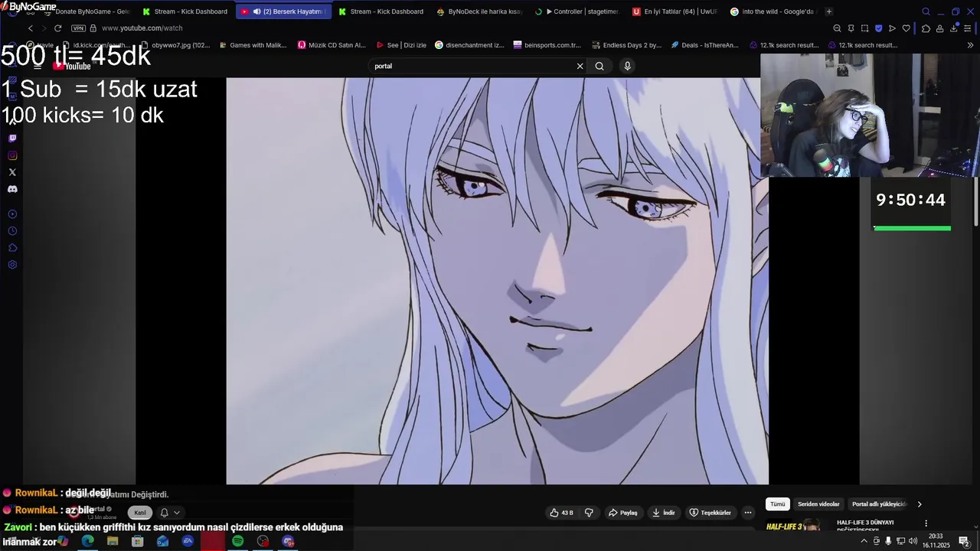Like the video (43 B)

(x=561, y=513)
